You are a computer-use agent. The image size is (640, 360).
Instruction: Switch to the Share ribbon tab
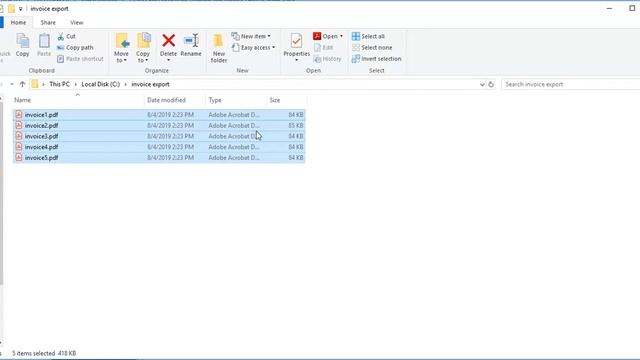[x=48, y=22]
